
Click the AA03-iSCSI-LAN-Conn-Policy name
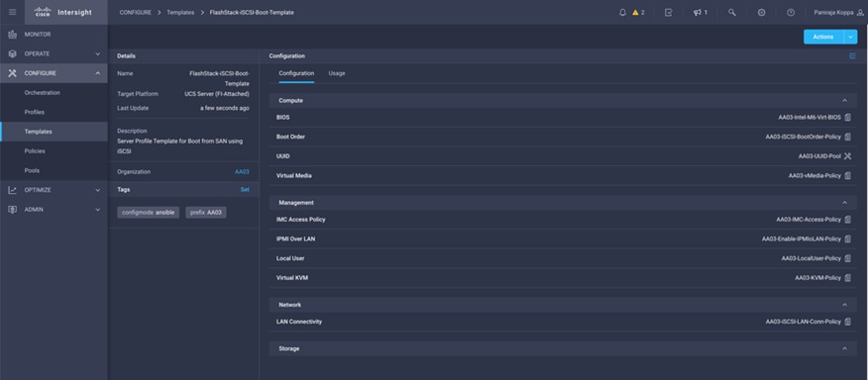(x=804, y=322)
